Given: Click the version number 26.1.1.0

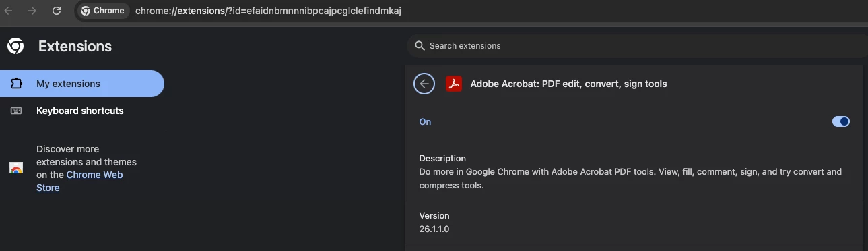Looking at the screenshot, I should click(434, 229).
